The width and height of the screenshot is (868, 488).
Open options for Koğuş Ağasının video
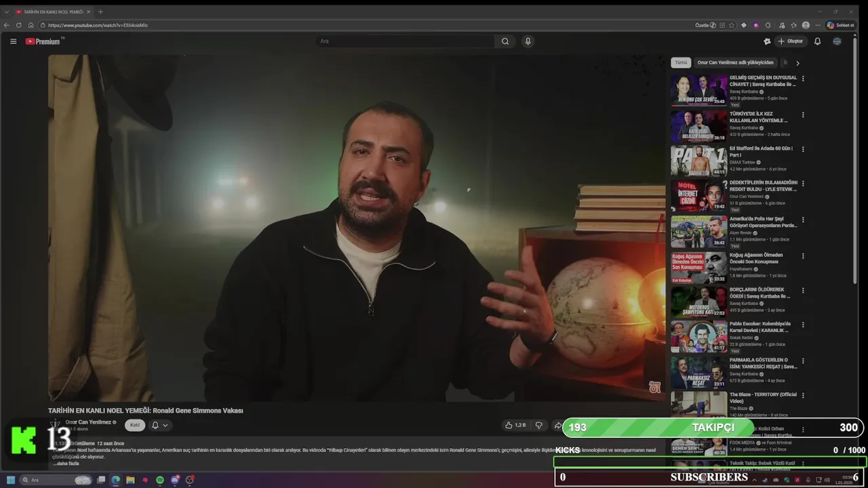(803, 256)
